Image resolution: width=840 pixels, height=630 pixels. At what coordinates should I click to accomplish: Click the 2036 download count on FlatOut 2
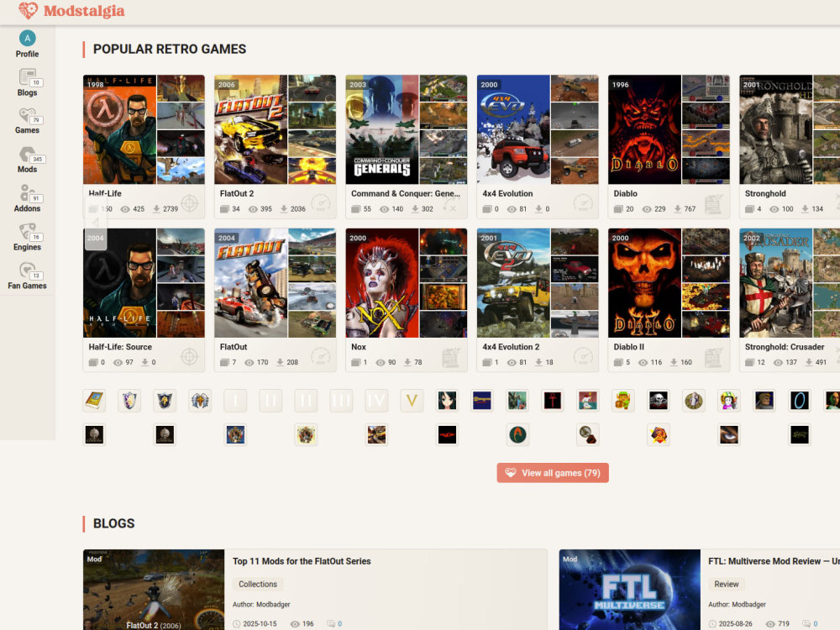(292, 209)
